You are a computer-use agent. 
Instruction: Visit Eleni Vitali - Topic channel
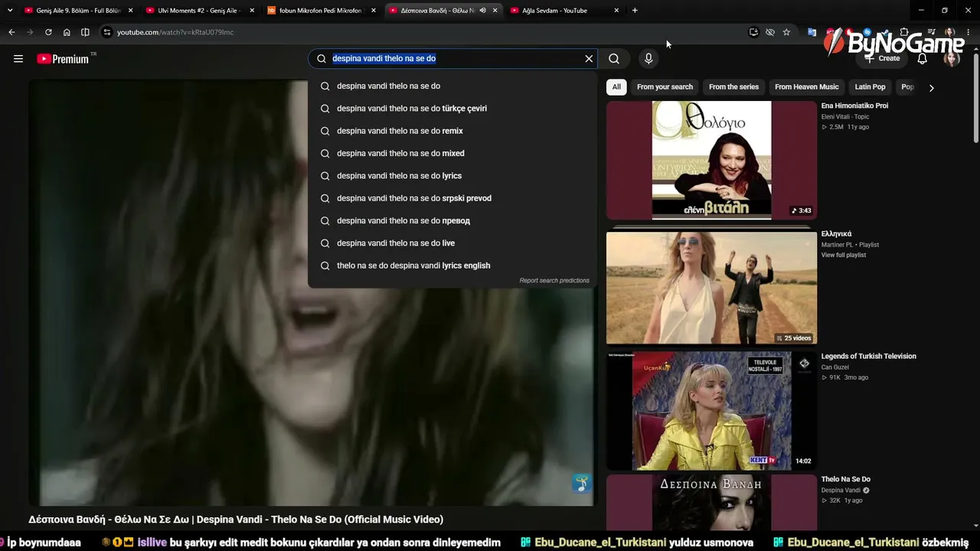[x=845, y=117]
